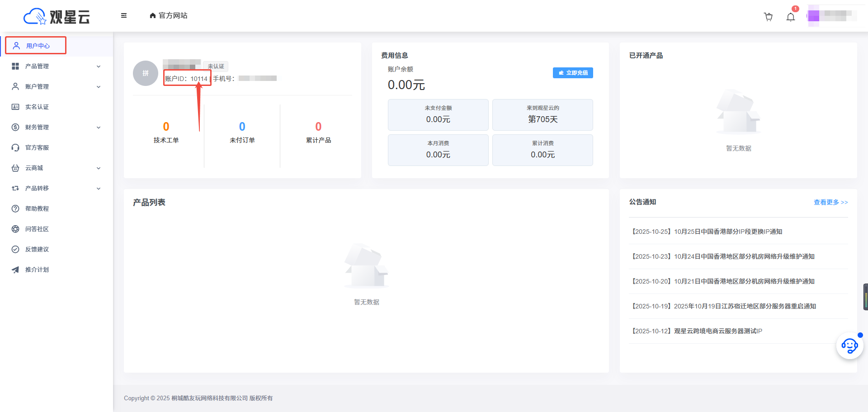Open 问答社区 from the sidebar
Screen dimensions: 868x412
click(x=37, y=229)
